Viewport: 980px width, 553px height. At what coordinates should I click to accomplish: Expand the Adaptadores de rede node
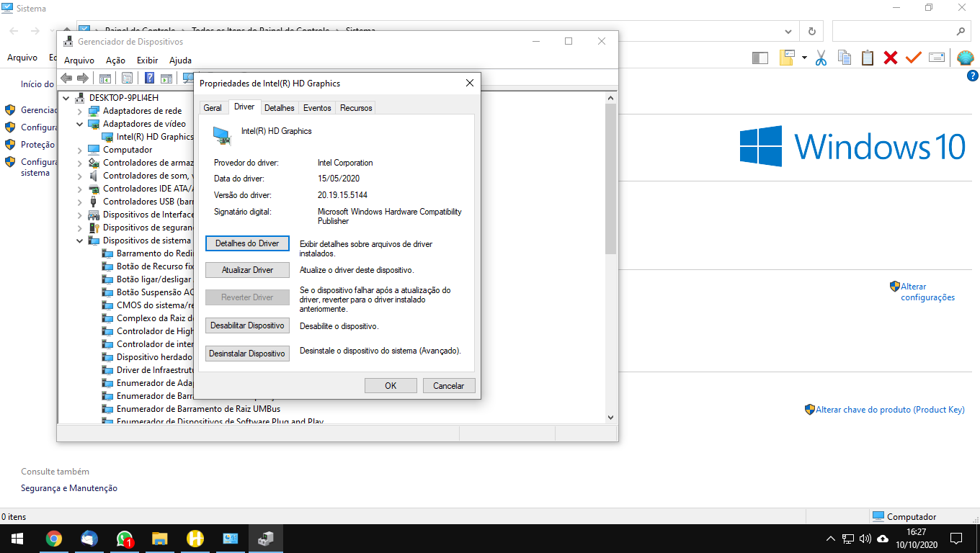79,111
